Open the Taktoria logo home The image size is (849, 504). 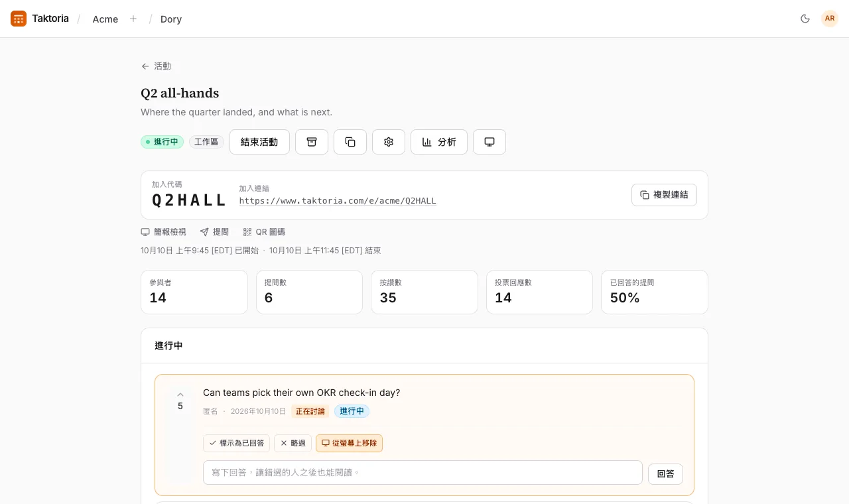pyautogui.click(x=40, y=19)
